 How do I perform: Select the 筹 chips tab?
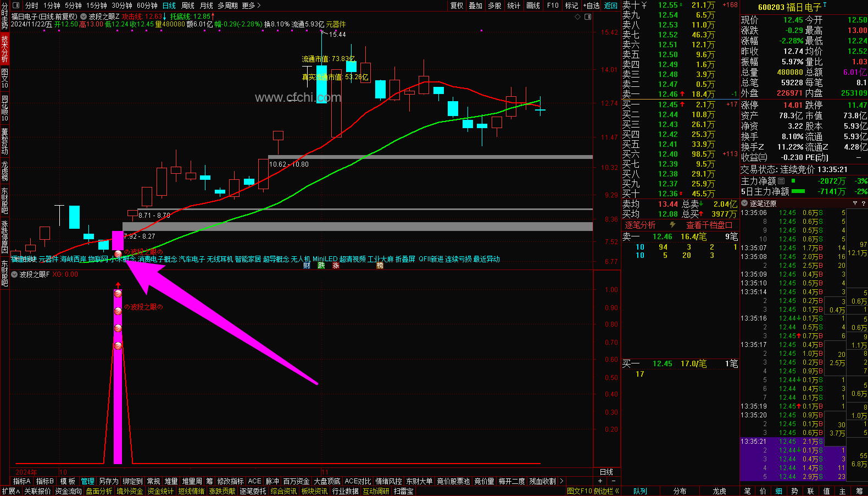859,491
